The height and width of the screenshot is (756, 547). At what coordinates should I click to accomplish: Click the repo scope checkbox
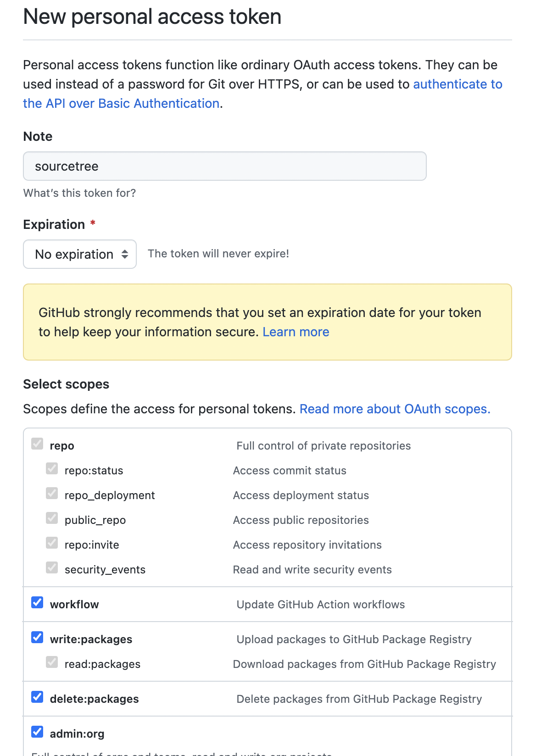click(37, 444)
